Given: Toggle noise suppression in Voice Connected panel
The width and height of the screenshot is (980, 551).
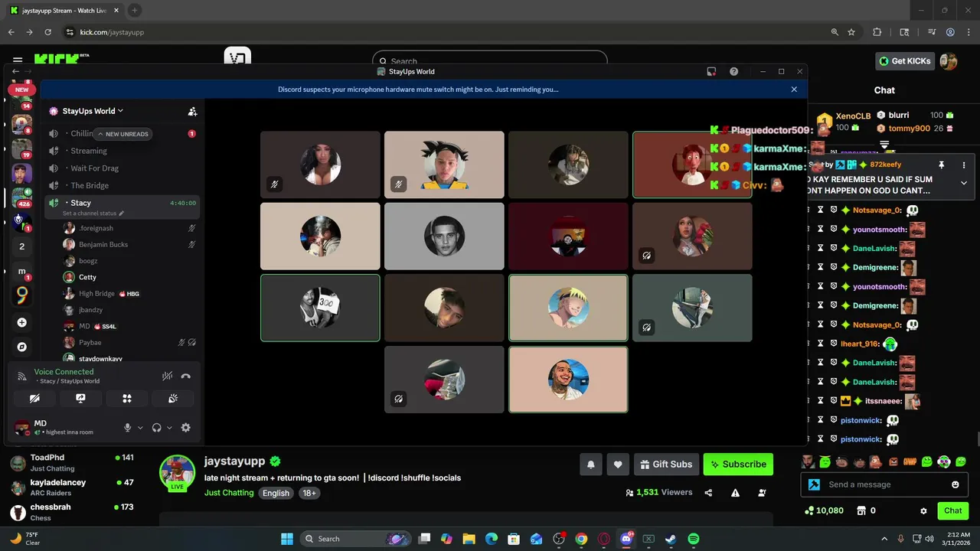Looking at the screenshot, I should click(x=167, y=377).
